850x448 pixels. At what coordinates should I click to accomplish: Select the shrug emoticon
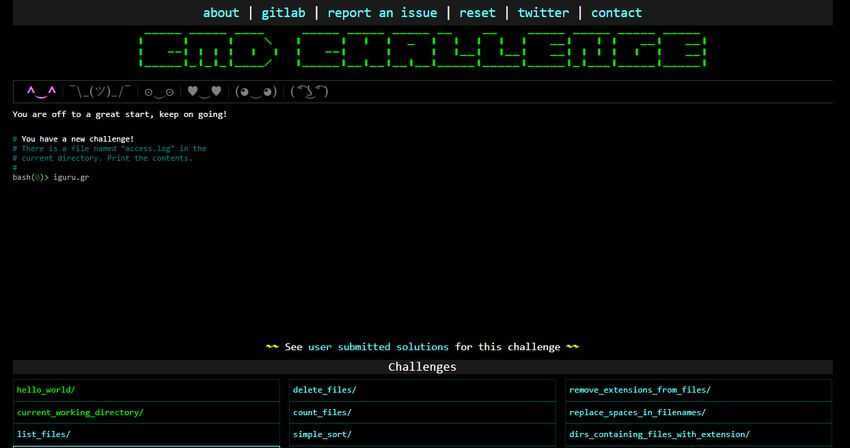coord(100,92)
